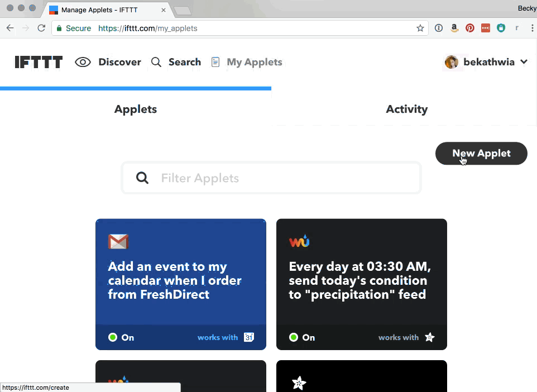537x392 pixels.
Task: Click the My Applets document icon
Action: point(215,62)
